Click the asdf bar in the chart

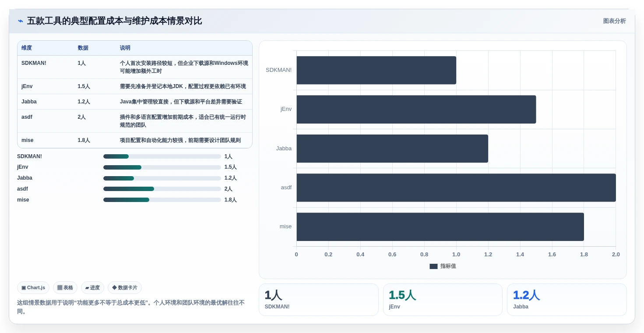pyautogui.click(x=456, y=188)
